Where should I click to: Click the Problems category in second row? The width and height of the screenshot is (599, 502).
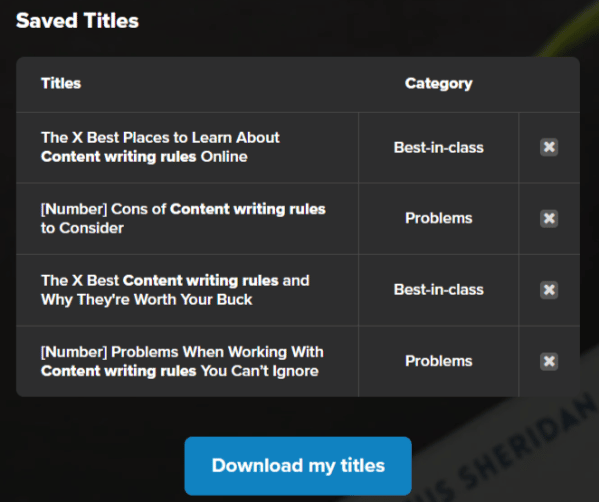439,218
